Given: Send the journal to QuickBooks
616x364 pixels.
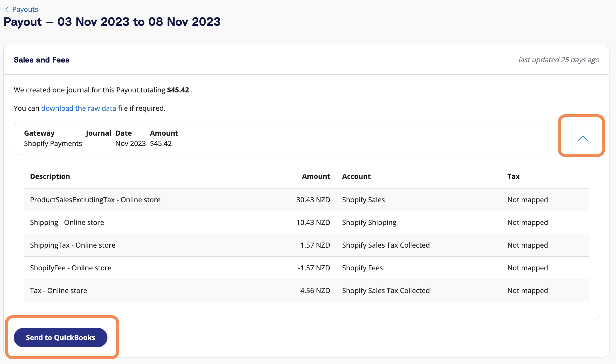Looking at the screenshot, I should (x=60, y=338).
